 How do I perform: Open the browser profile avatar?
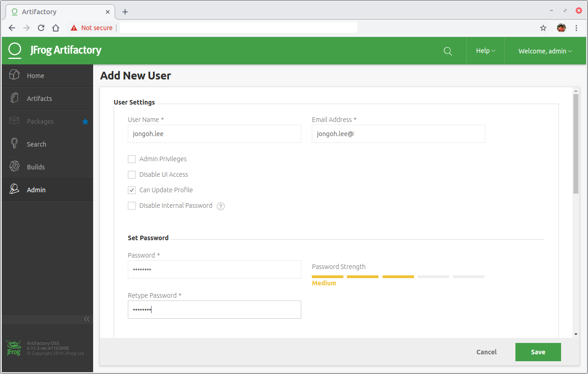pos(562,28)
